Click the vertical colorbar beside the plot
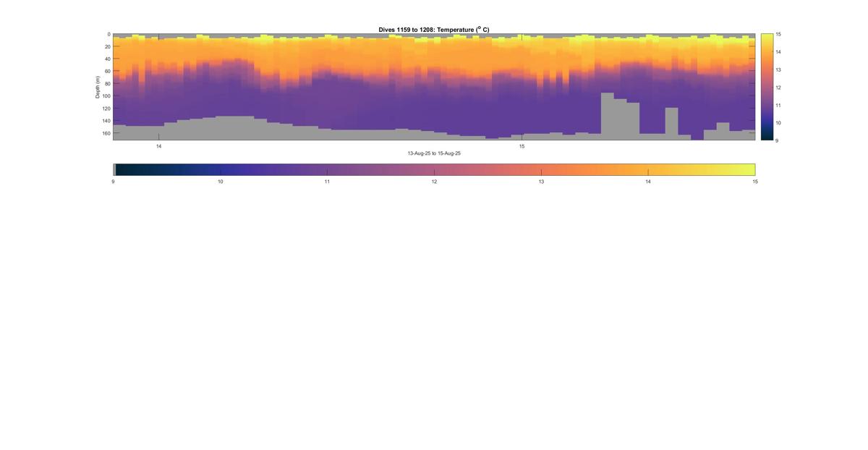This screenshot has height=450, width=868. pos(766,87)
